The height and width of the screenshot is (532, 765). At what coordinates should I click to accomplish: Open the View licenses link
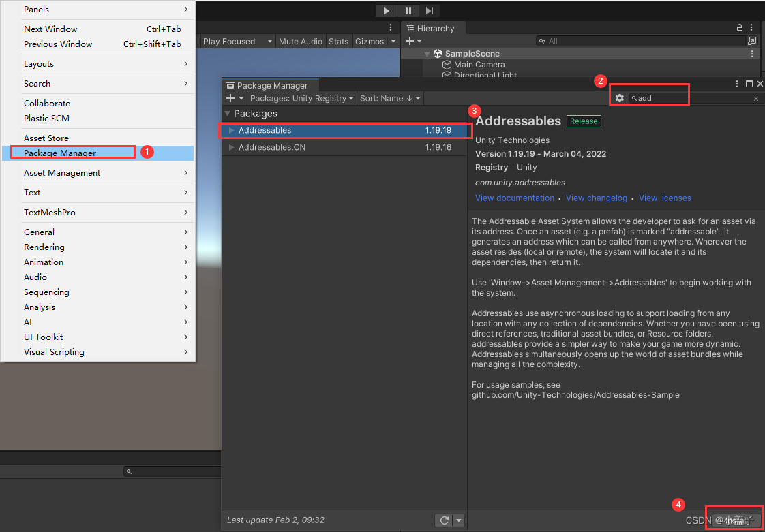coord(665,198)
